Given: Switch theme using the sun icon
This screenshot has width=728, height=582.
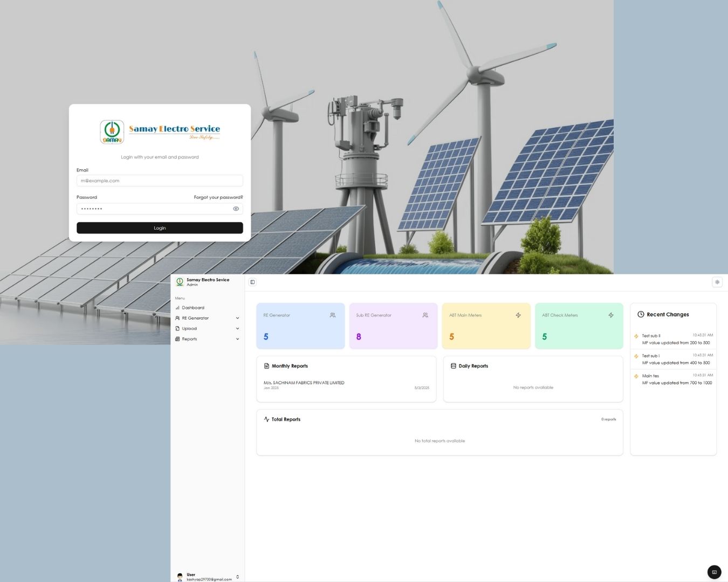Looking at the screenshot, I should point(717,282).
